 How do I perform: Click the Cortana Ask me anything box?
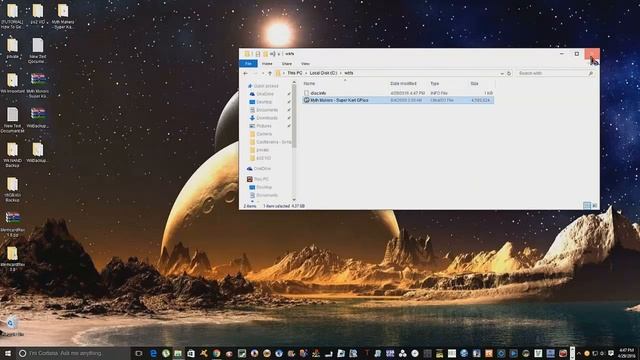click(73, 353)
